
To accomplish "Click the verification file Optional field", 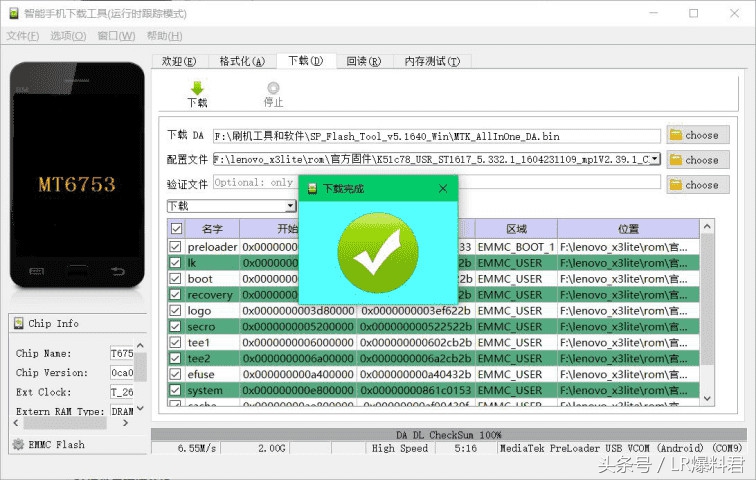I will tap(437, 182).
